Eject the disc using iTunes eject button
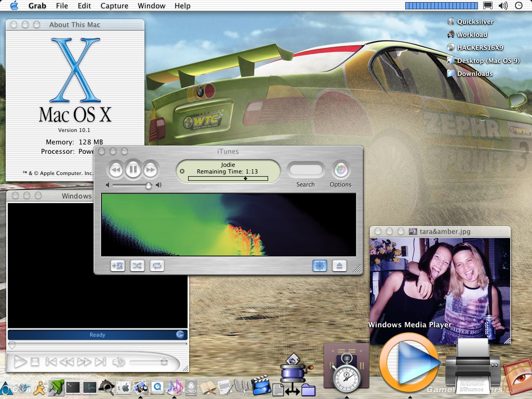 click(x=339, y=265)
